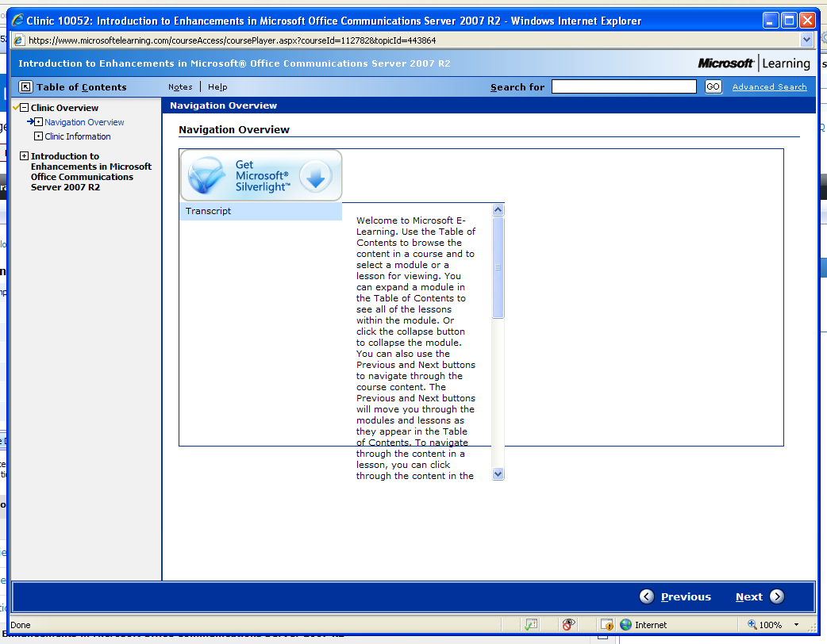Click inside the Search for text field
Image resolution: width=827 pixels, height=644 pixels.
(x=624, y=86)
